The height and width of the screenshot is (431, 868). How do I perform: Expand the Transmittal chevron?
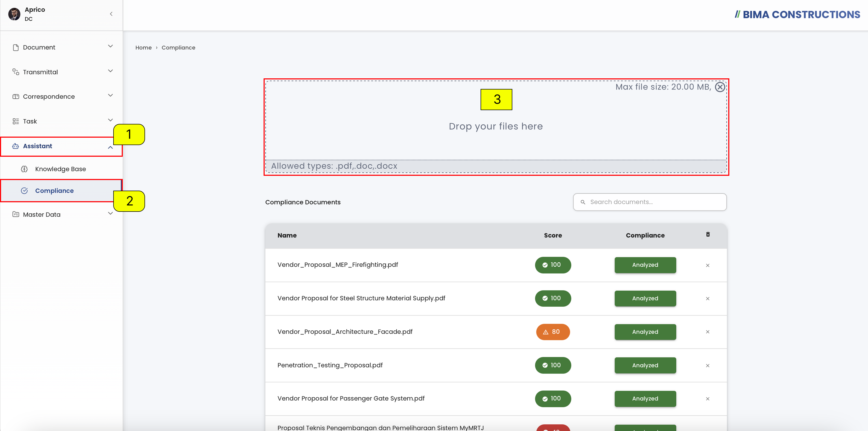(110, 71)
